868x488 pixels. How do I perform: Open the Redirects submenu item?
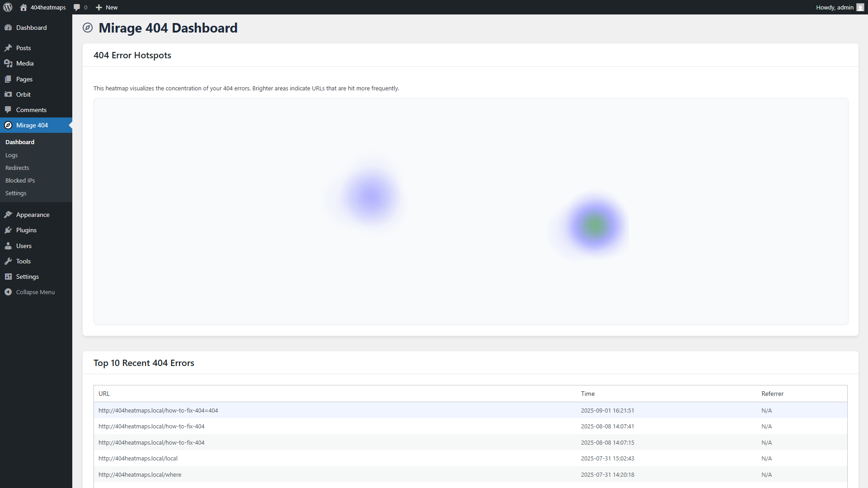[17, 168]
